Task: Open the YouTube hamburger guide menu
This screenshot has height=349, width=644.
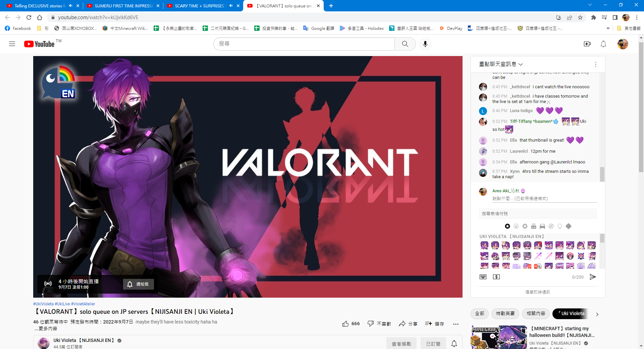Action: [12, 44]
